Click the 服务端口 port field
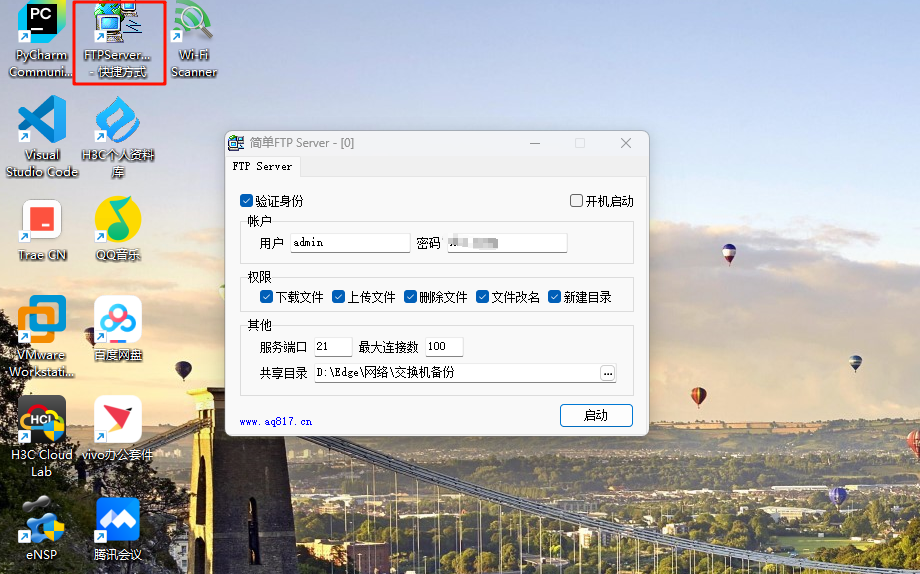Screen dimensions: 920x574 pos(333,347)
